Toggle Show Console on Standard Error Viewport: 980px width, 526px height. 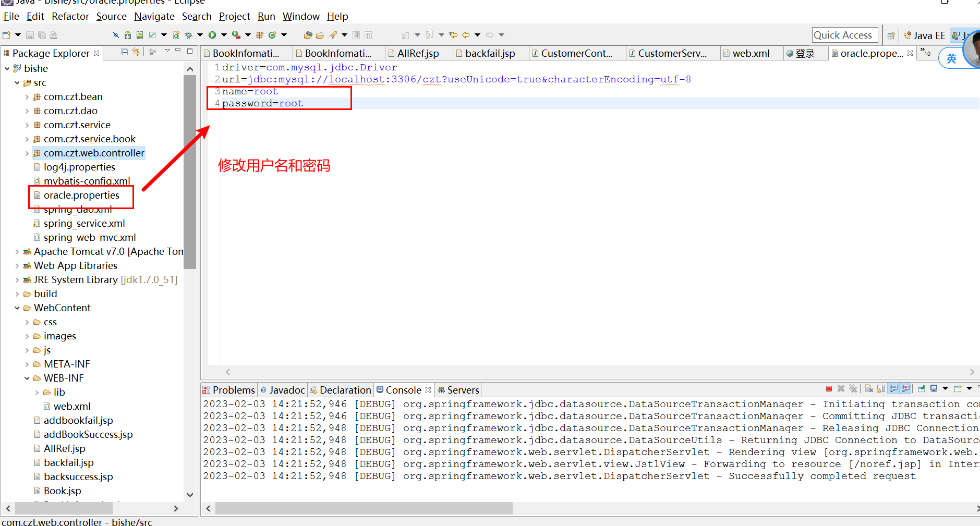click(x=906, y=389)
